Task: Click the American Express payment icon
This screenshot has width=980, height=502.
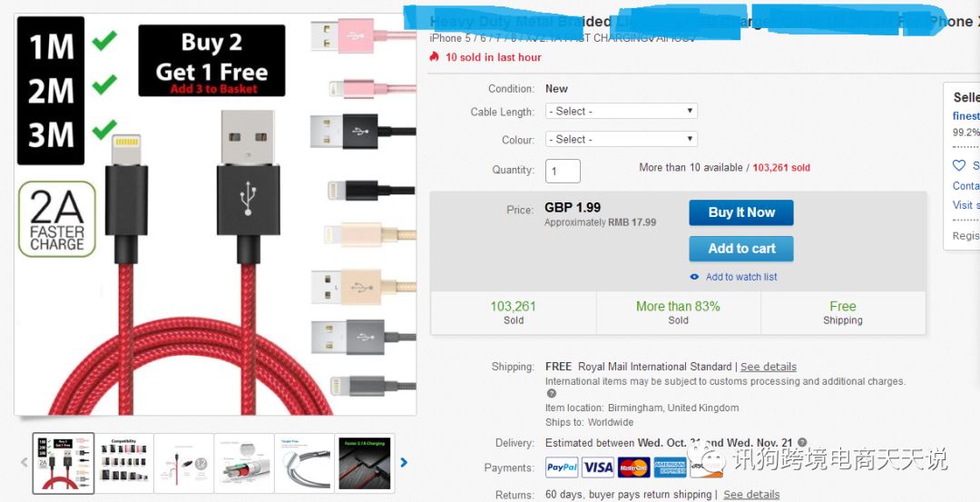Action: pyautogui.click(x=670, y=468)
